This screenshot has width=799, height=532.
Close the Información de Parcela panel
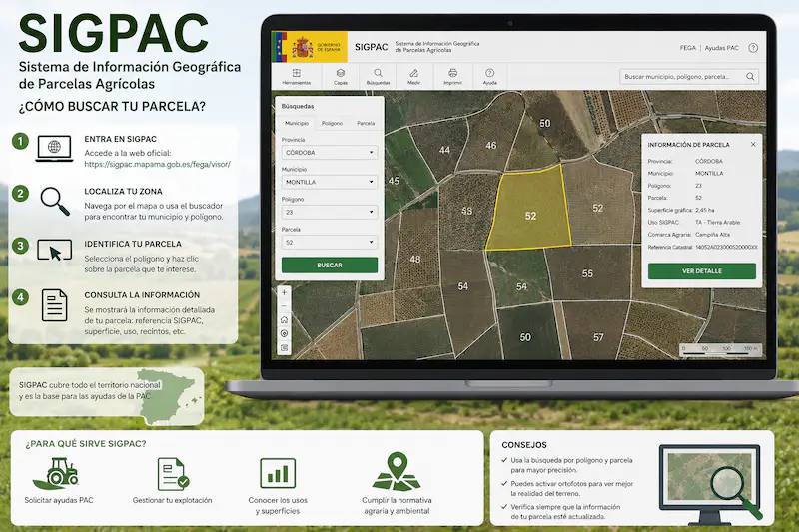pos(753,144)
